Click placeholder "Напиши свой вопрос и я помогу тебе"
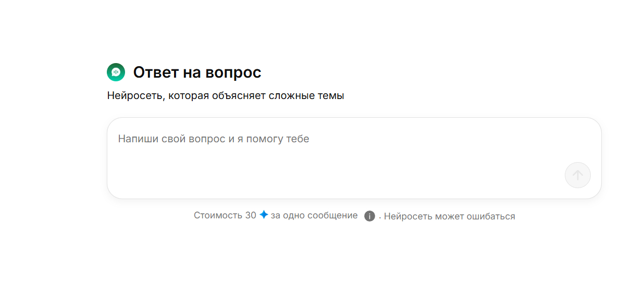 tap(214, 139)
